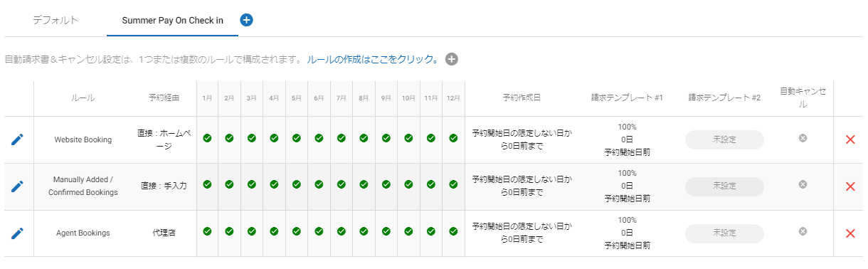Open the ルールの作成はここをクリック link
The width and height of the screenshot is (868, 269).
pos(374,59)
